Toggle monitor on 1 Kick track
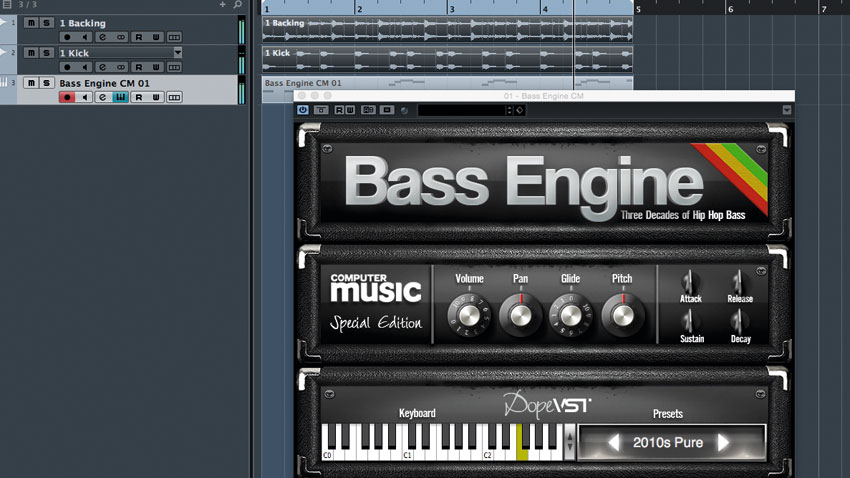 85,67
